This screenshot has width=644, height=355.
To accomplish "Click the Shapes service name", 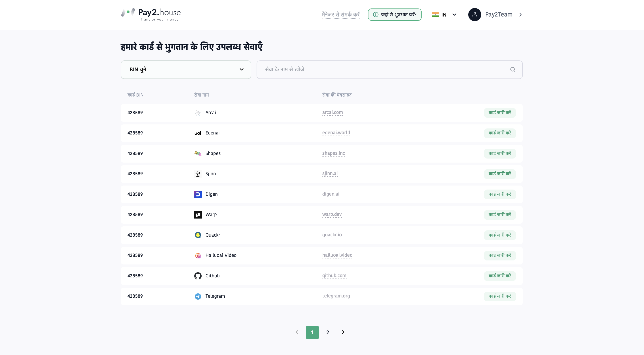I will tap(213, 154).
